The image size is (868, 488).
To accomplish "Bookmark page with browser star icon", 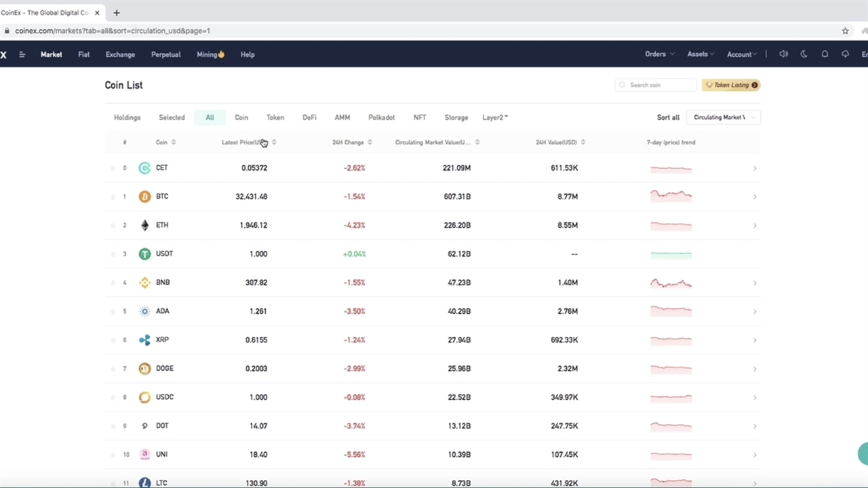I will 845,30.
